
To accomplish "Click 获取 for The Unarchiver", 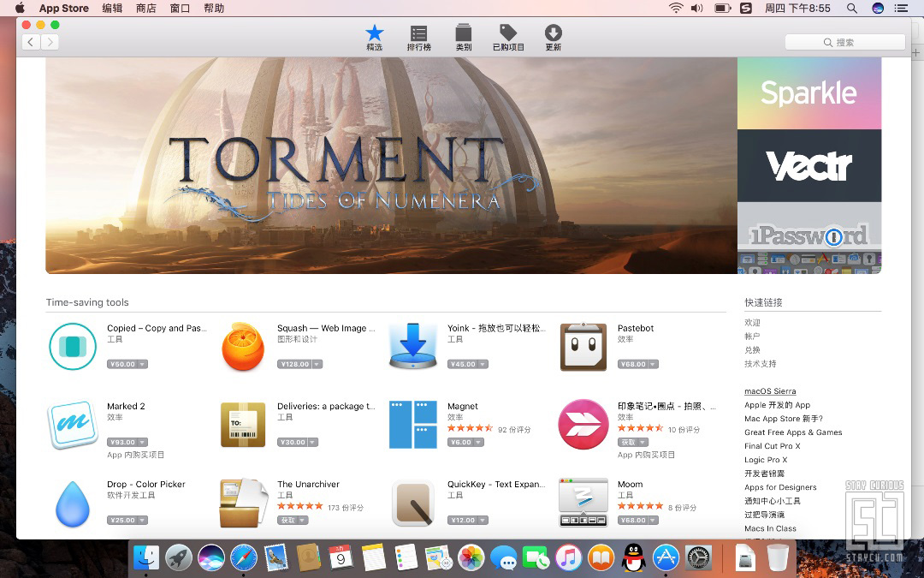I will coord(287,521).
